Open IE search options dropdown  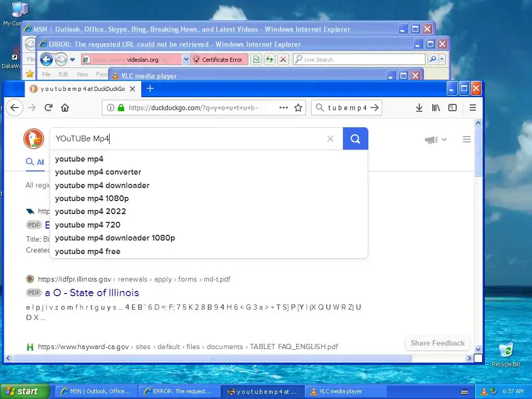click(x=442, y=59)
